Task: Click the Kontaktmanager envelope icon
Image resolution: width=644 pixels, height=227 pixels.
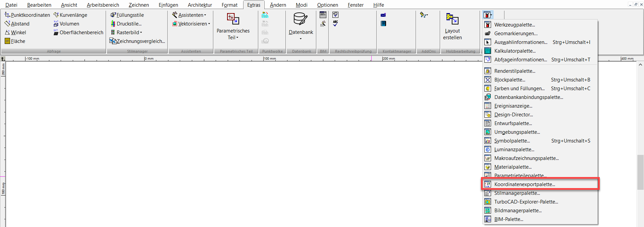Action: tap(383, 15)
